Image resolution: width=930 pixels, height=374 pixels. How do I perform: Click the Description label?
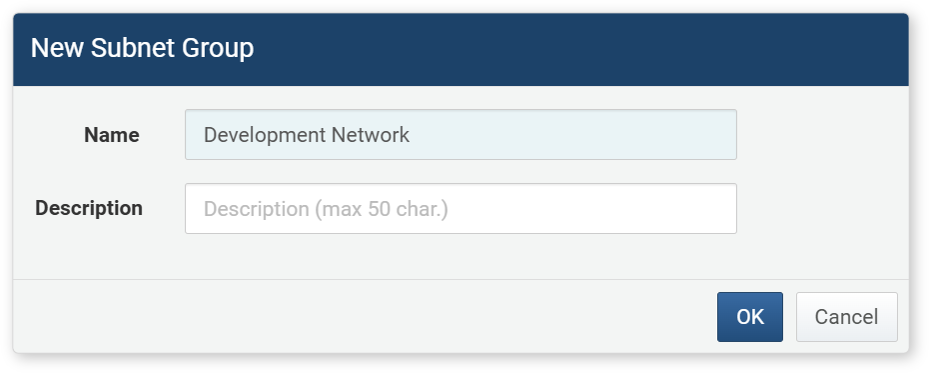pyautogui.click(x=89, y=209)
